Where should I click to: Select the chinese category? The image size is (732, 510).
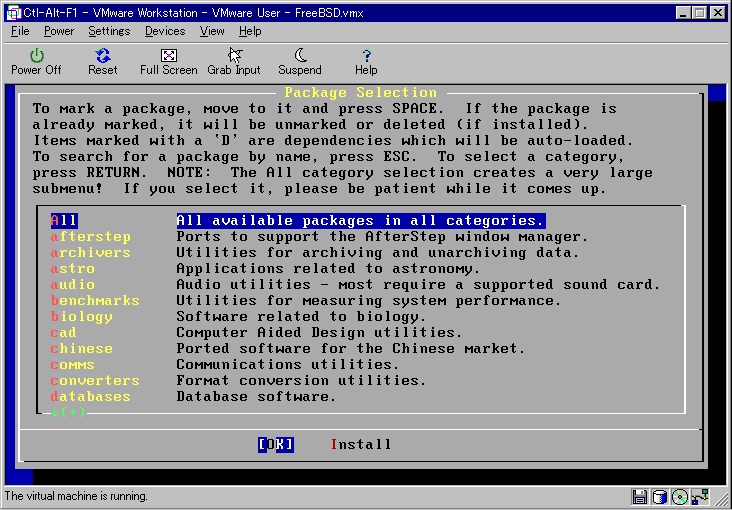(82, 349)
